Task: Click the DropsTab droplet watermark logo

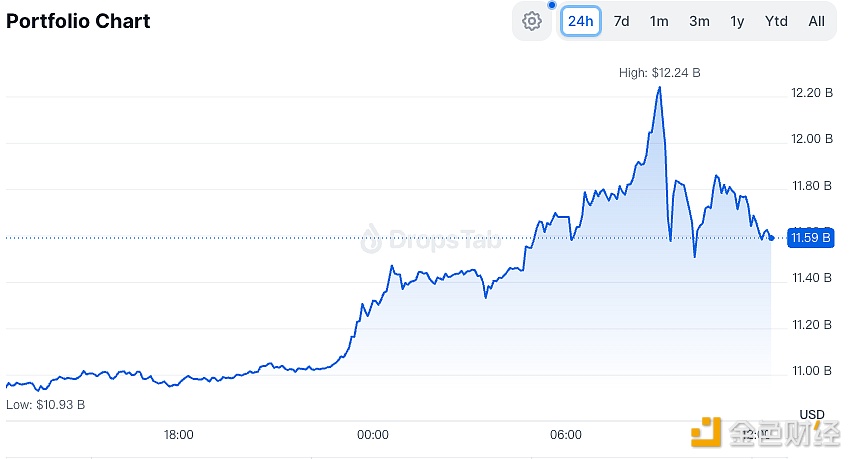Action: coord(373,238)
